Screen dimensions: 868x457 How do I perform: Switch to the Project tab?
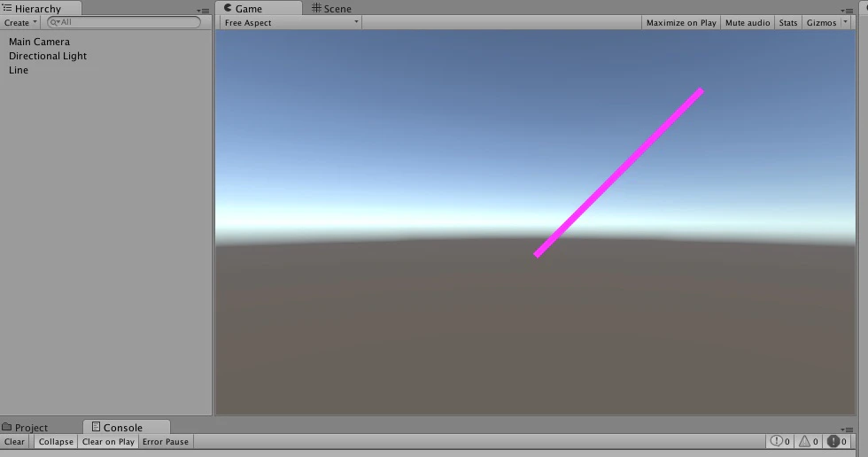(x=26, y=428)
